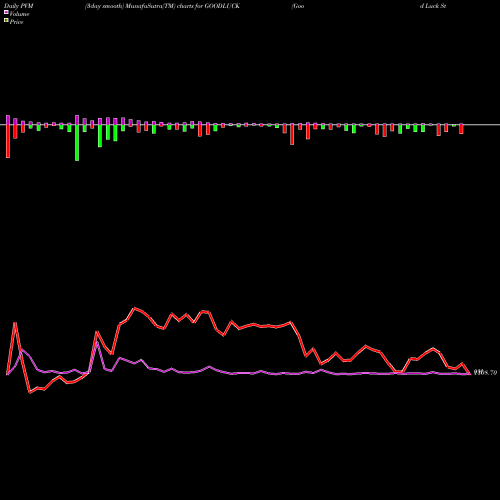Image resolution: width=500 pixels, height=500 pixels.
Task: Click the 'MunafaSutra(TM) charts for GOODLUCK' heading
Action: [183, 6]
